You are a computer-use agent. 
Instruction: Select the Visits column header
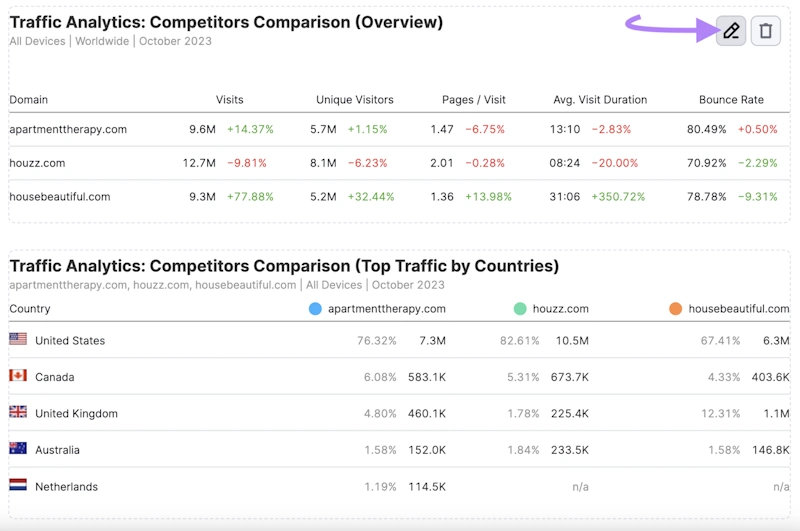(x=230, y=99)
